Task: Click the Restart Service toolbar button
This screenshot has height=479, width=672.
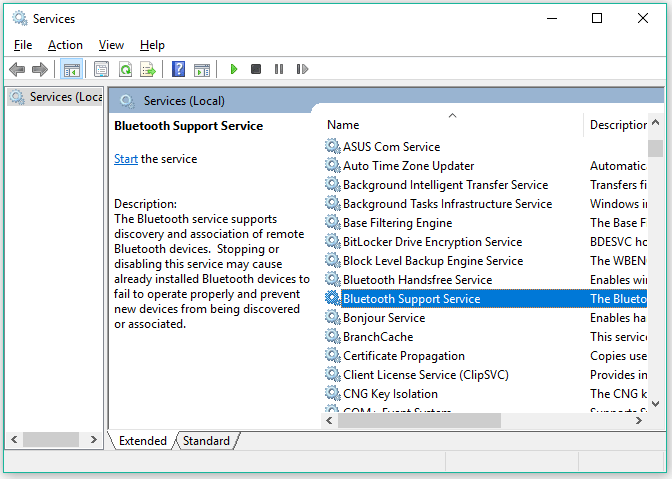Action: (302, 69)
